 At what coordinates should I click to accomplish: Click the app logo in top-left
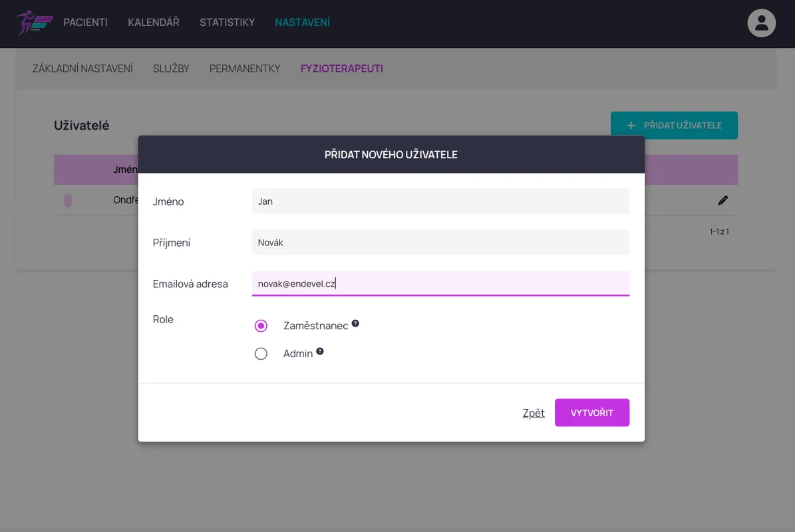(x=35, y=23)
